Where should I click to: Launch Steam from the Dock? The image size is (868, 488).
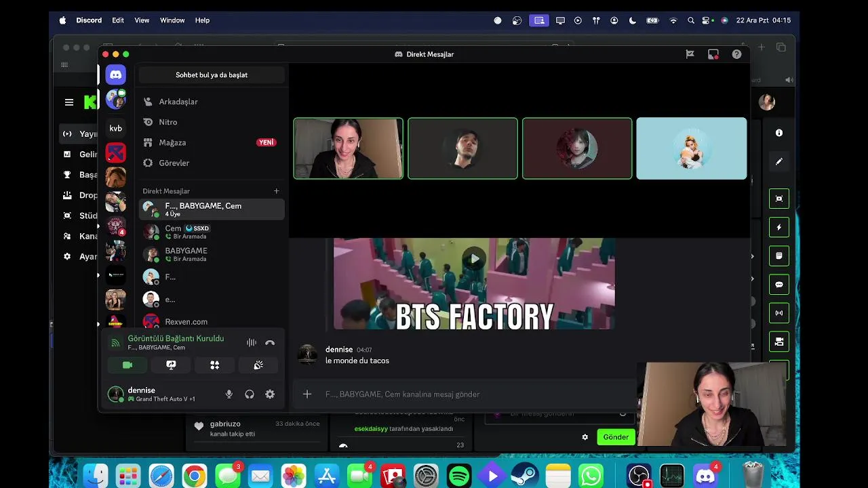point(526,476)
